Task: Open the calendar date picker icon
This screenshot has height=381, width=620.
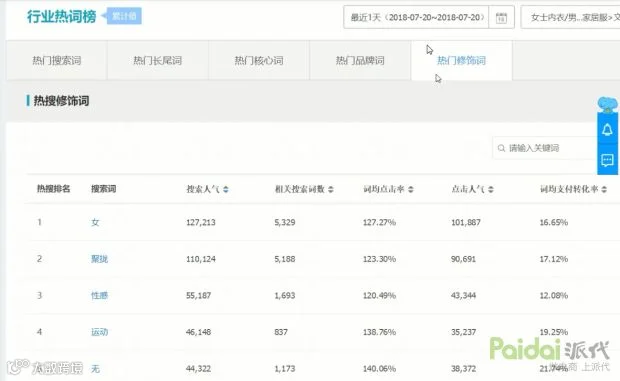Action: [x=501, y=17]
